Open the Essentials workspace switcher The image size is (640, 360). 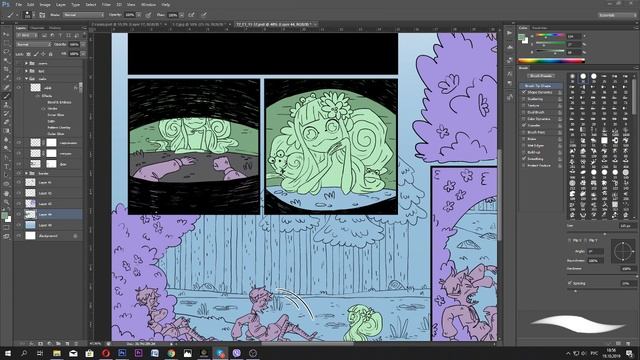point(617,15)
